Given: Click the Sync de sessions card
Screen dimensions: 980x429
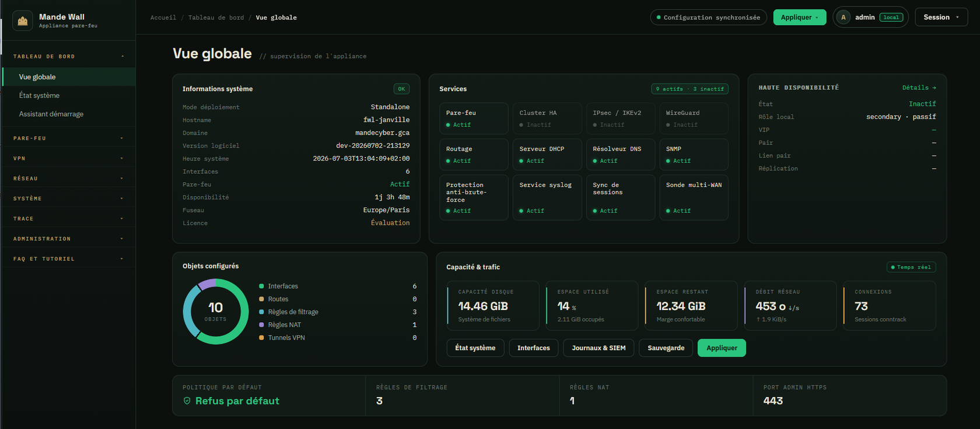Looking at the screenshot, I should [x=621, y=197].
